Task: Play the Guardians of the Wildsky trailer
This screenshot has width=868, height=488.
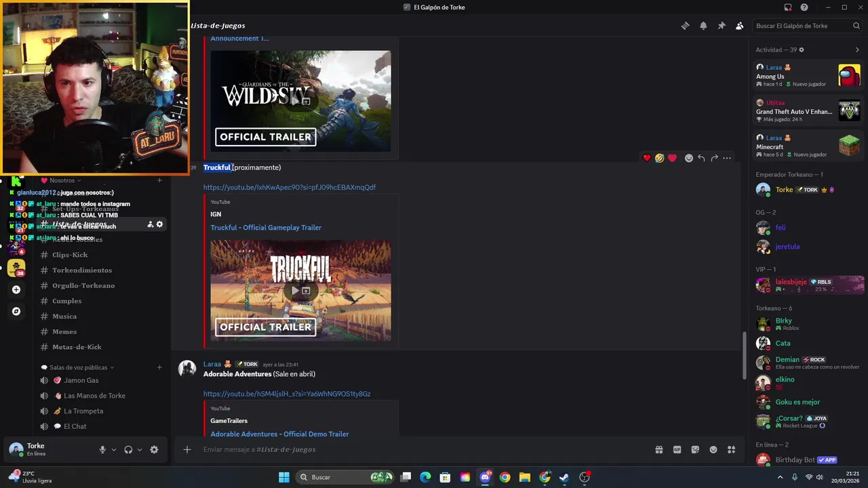Action: point(295,101)
